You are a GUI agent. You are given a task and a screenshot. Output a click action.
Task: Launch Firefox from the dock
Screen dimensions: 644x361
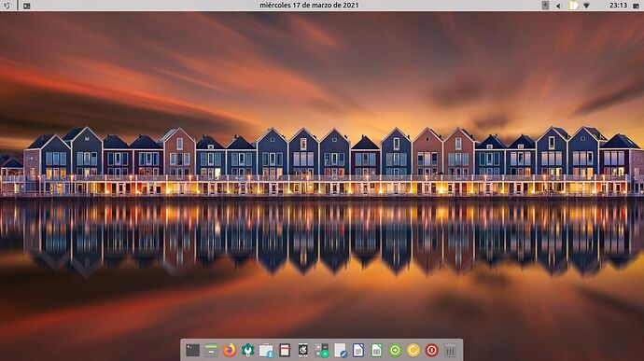pos(230,351)
